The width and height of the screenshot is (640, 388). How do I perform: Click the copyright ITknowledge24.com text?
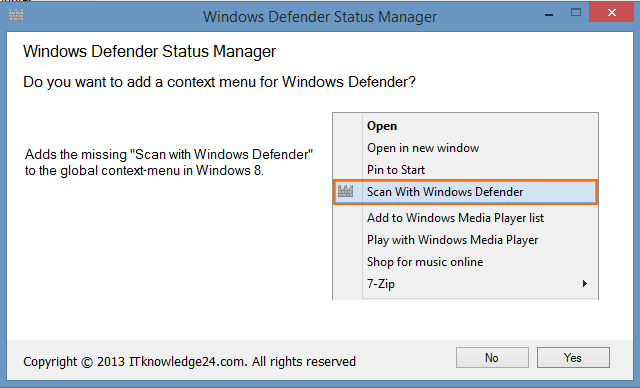[189, 361]
